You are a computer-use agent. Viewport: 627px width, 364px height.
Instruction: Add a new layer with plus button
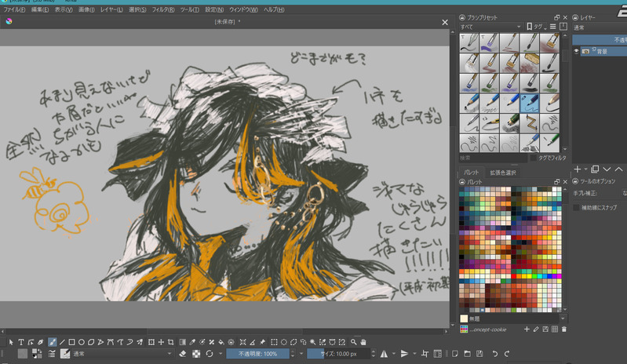tap(577, 169)
